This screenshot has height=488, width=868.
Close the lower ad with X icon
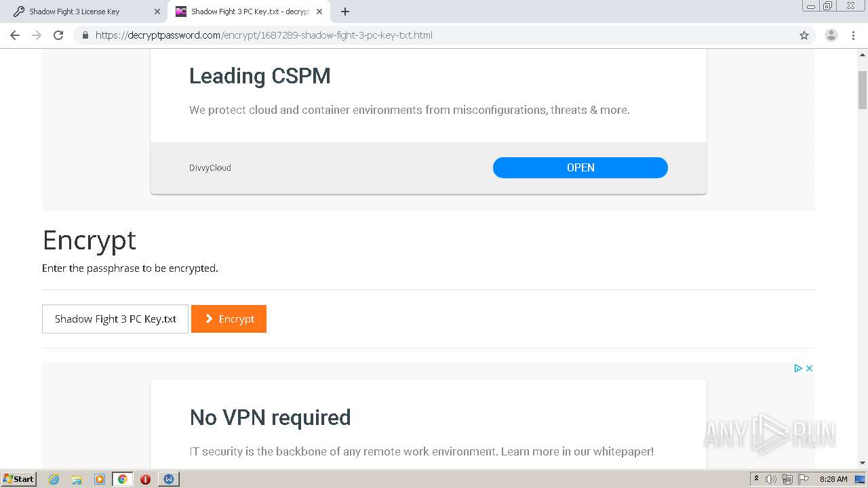click(809, 368)
